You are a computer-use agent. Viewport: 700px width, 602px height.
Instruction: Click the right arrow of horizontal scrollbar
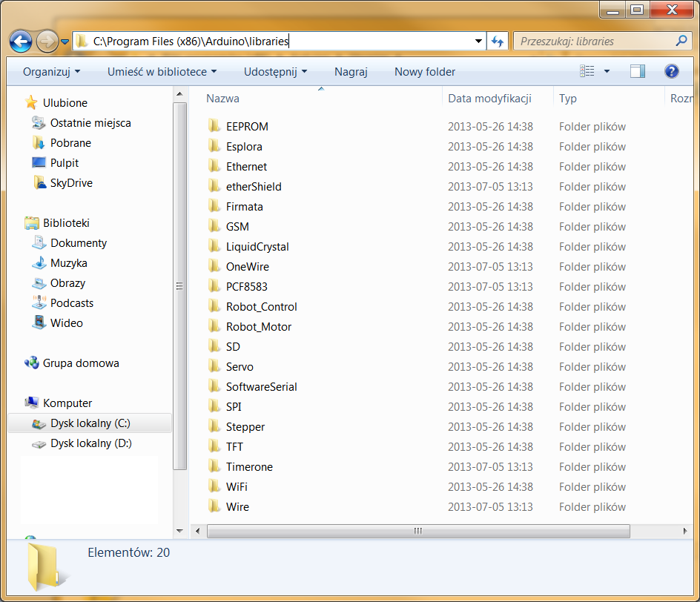(685, 531)
